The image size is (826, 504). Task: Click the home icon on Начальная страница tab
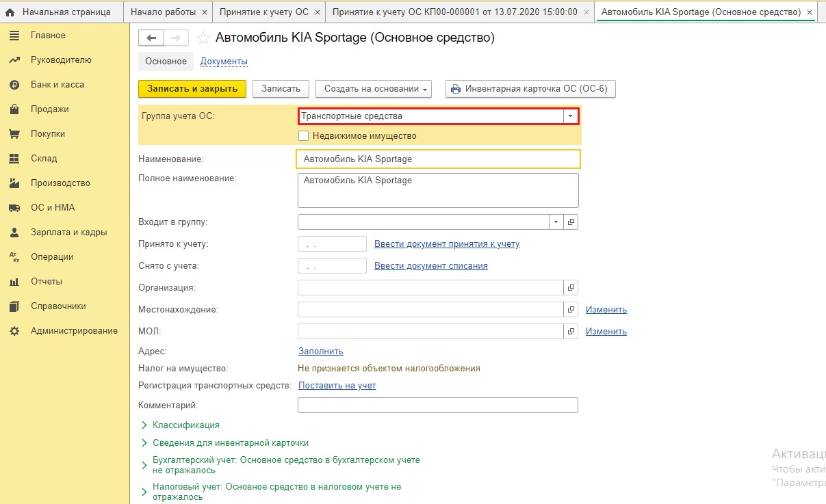[x=10, y=12]
